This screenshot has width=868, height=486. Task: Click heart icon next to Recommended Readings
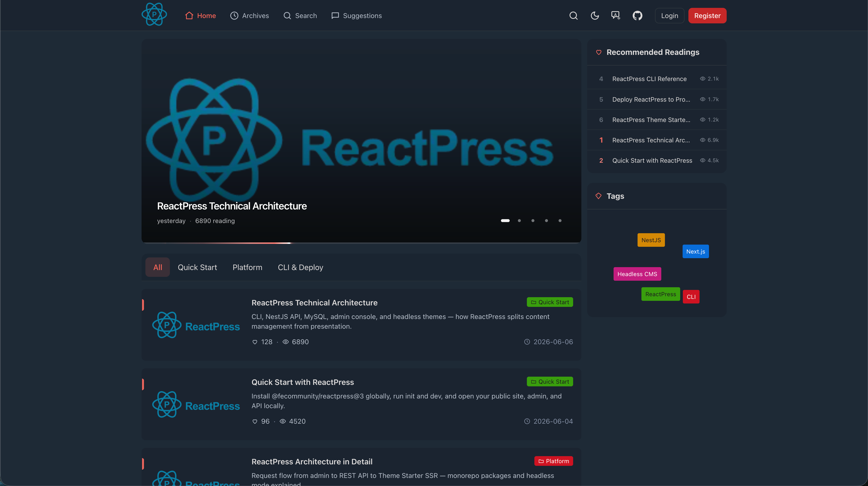click(x=599, y=52)
